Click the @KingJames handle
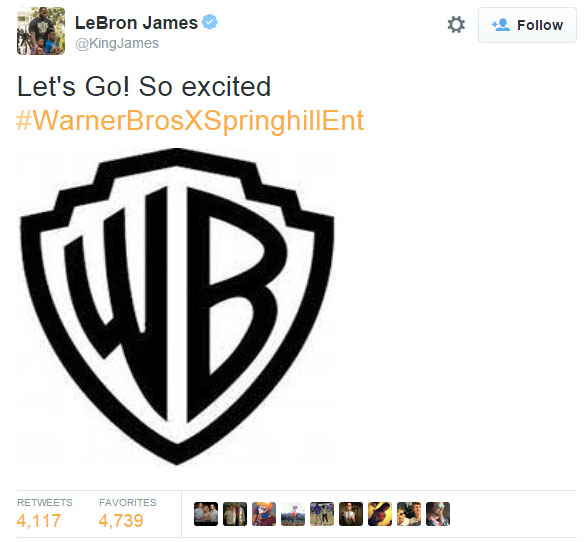 117,43
